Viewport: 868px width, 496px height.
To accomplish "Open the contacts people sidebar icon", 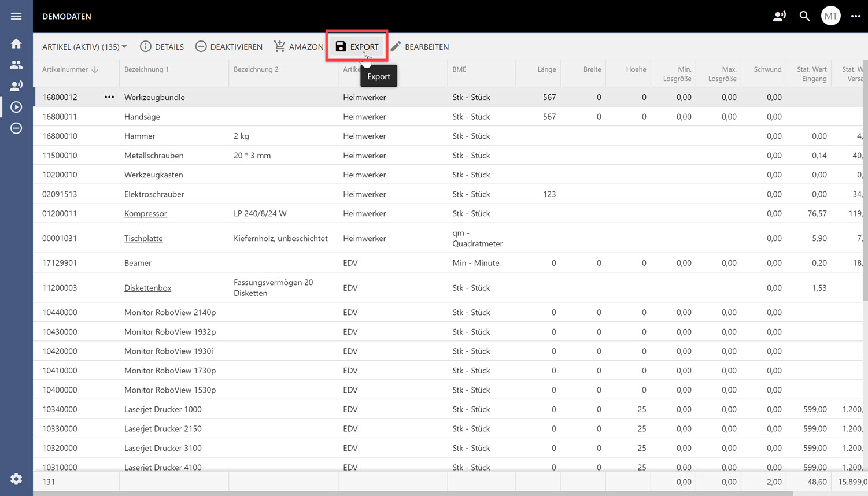I will coord(16,65).
